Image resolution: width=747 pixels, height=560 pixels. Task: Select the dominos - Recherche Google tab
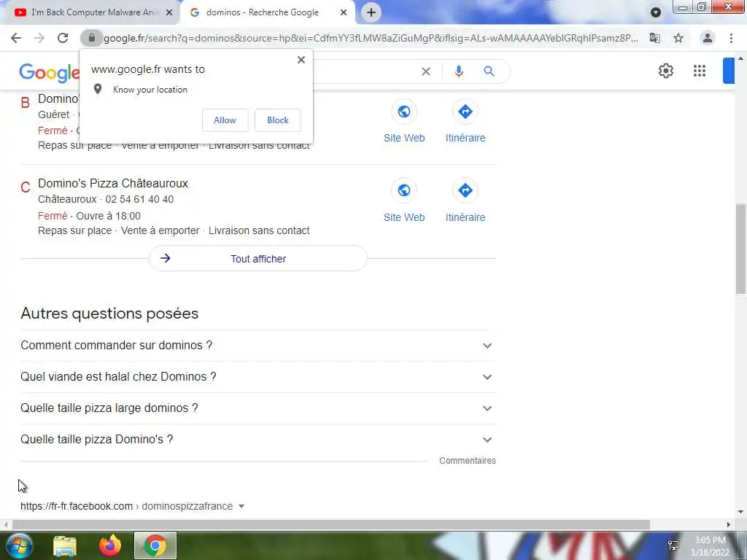[x=268, y=12]
